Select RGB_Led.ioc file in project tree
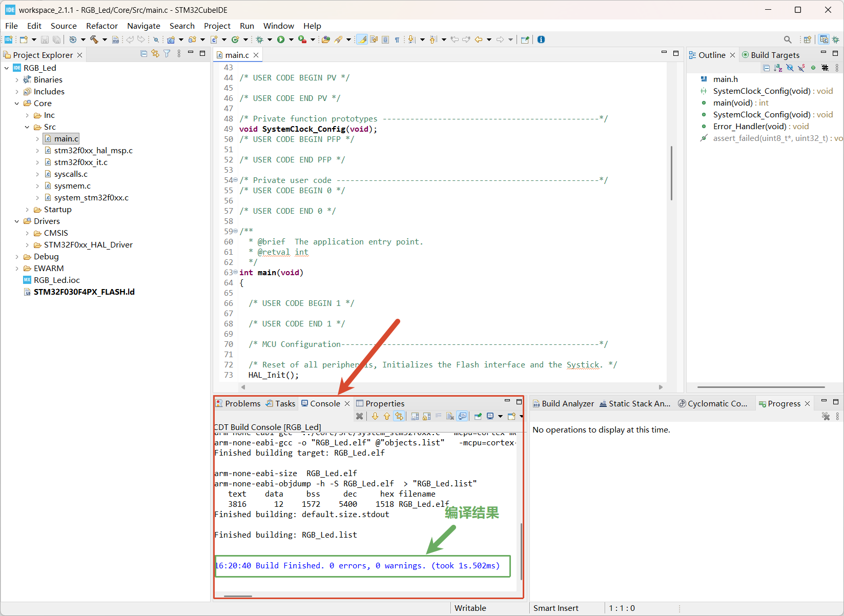Image resolution: width=844 pixels, height=616 pixels. tap(56, 280)
